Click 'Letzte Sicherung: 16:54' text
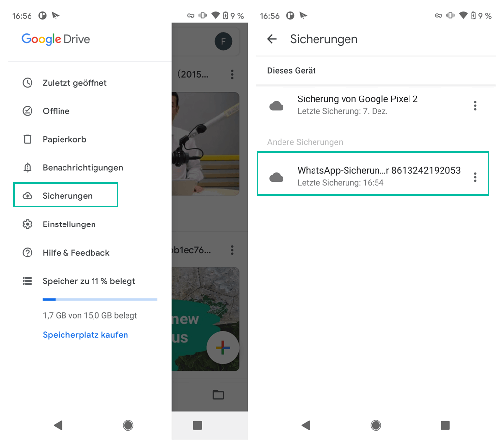Viewport: 504px width, 448px height. [341, 183]
